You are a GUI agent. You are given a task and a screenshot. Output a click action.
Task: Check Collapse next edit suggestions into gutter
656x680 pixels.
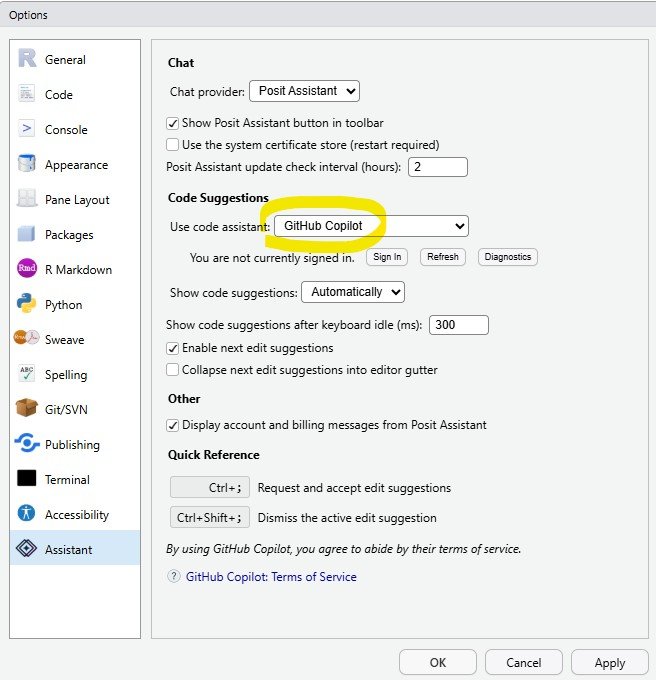(173, 369)
